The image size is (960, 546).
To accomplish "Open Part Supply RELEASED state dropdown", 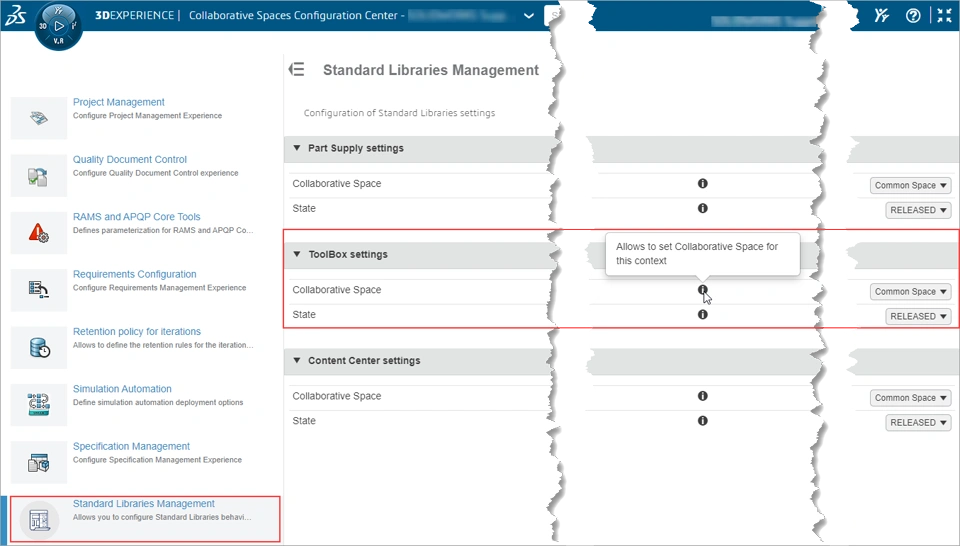I will pyautogui.click(x=918, y=210).
